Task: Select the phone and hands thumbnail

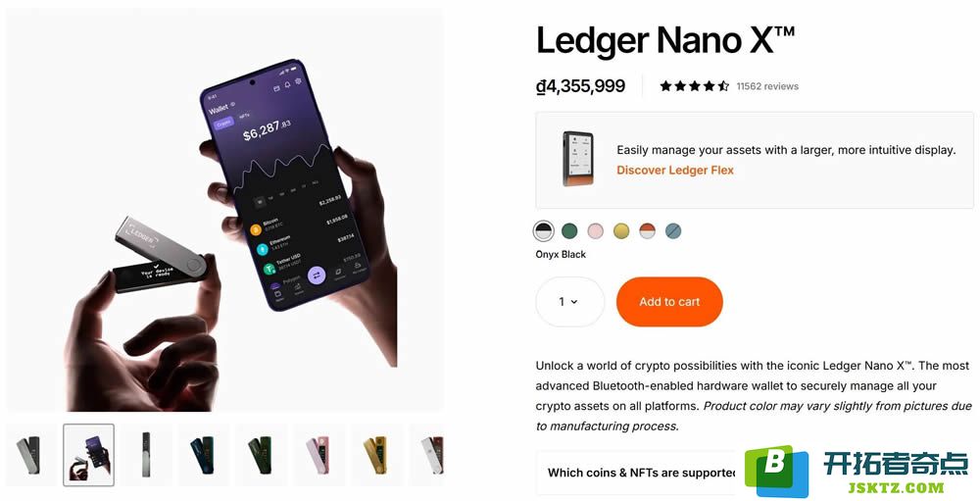Action: [x=88, y=455]
